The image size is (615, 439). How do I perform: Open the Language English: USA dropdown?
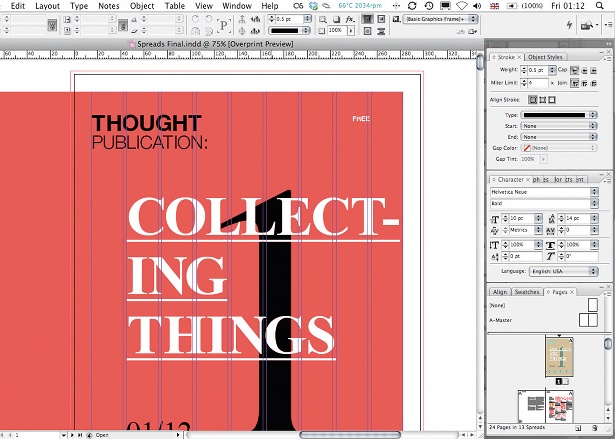563,271
